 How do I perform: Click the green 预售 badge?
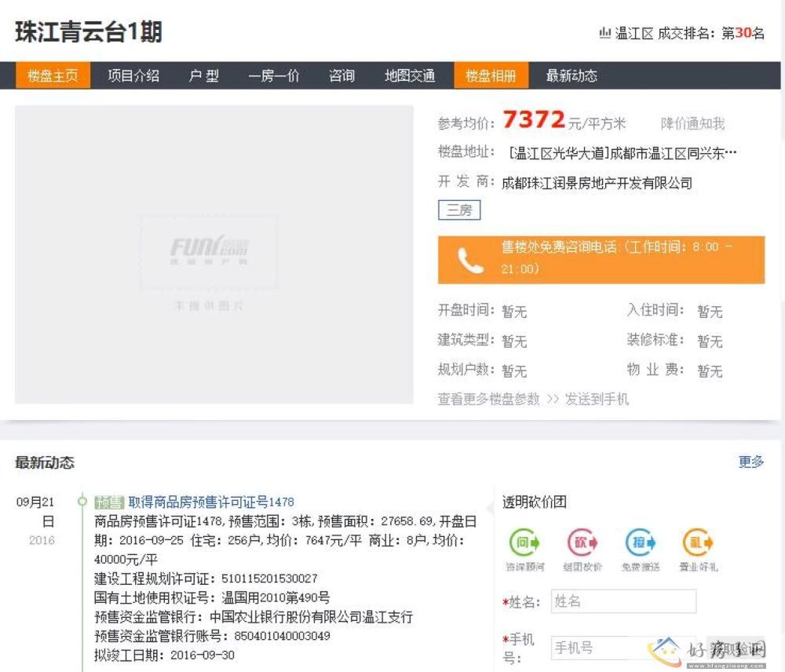pyautogui.click(x=109, y=502)
